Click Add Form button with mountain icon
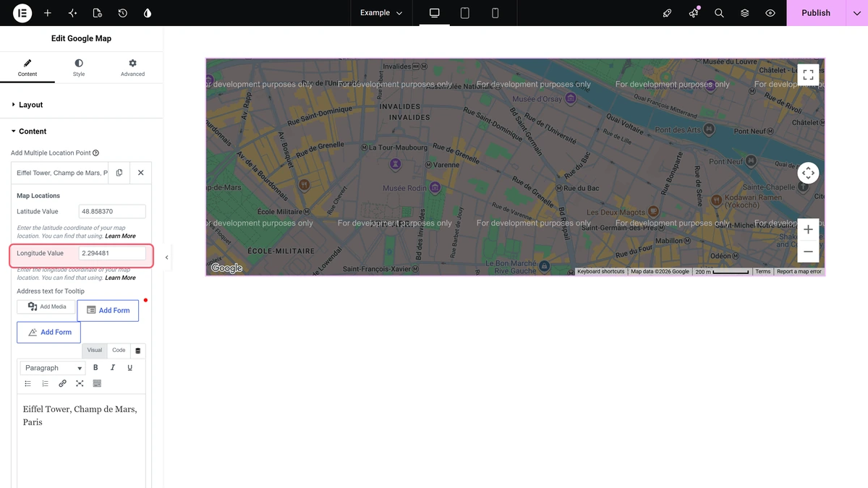The image size is (868, 488). [49, 333]
